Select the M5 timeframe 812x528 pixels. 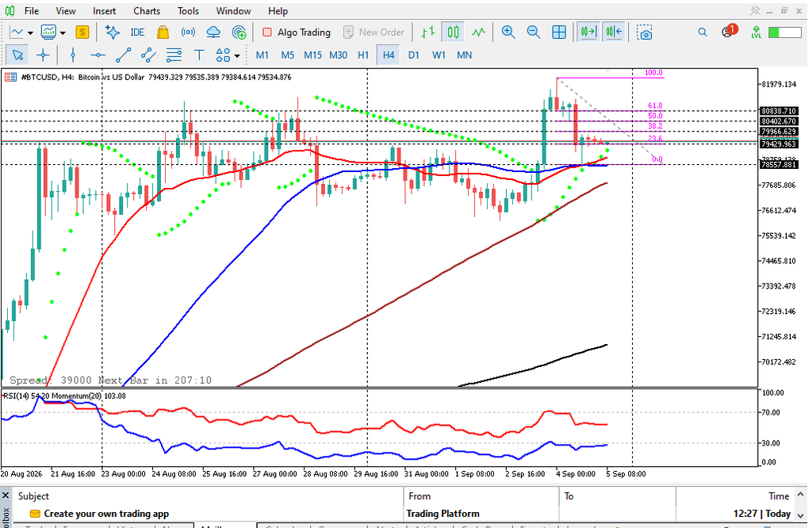pyautogui.click(x=287, y=55)
